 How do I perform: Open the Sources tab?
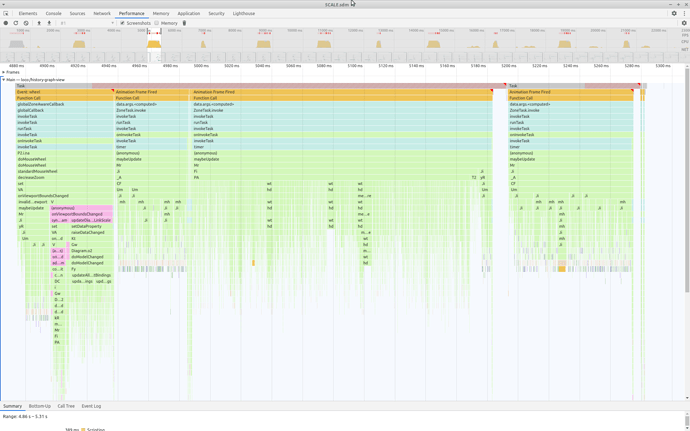(x=77, y=14)
